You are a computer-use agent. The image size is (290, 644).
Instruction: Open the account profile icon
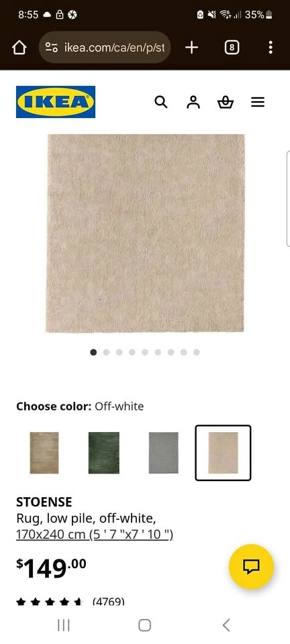(x=193, y=102)
